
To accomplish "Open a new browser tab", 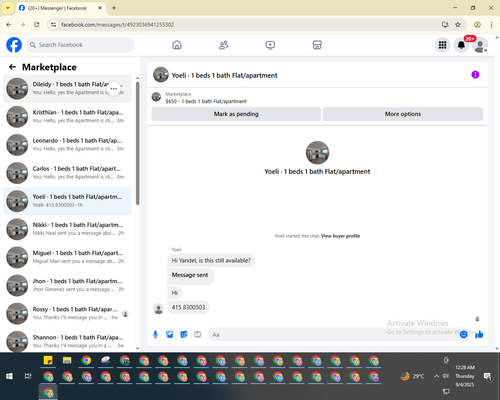I will [114, 8].
